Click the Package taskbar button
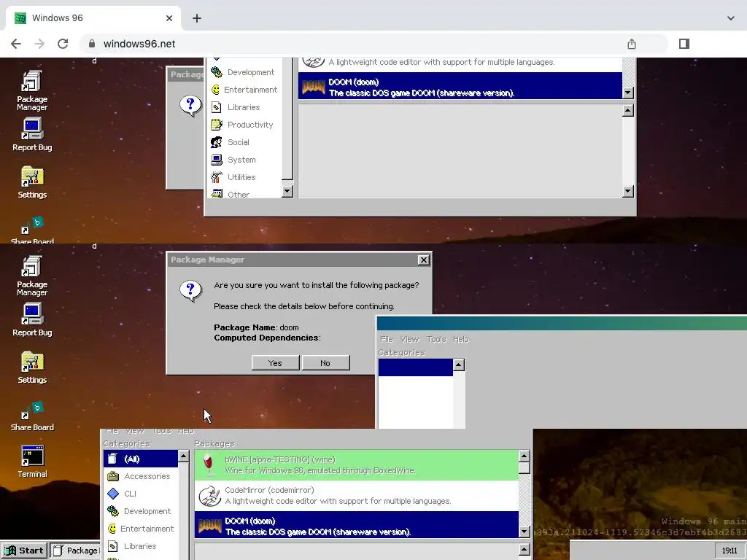 pos(75,551)
